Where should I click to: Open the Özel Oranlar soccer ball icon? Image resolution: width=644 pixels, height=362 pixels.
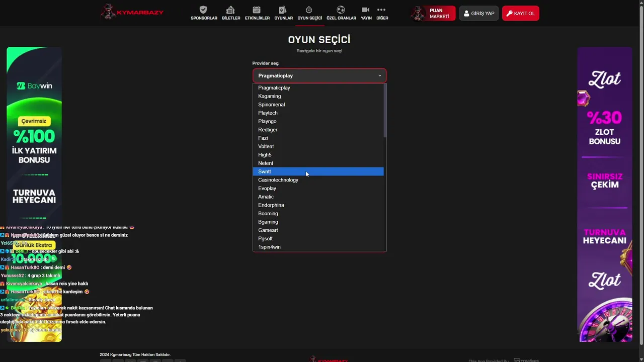point(341,10)
